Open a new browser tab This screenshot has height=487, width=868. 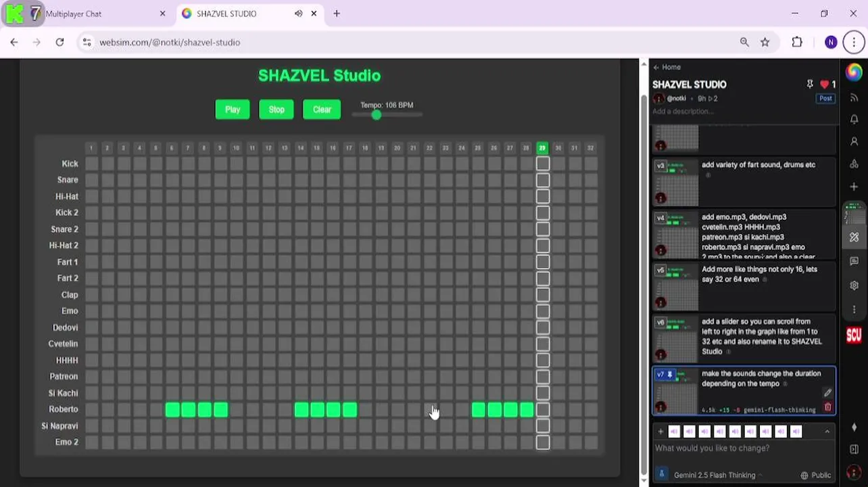tap(337, 14)
